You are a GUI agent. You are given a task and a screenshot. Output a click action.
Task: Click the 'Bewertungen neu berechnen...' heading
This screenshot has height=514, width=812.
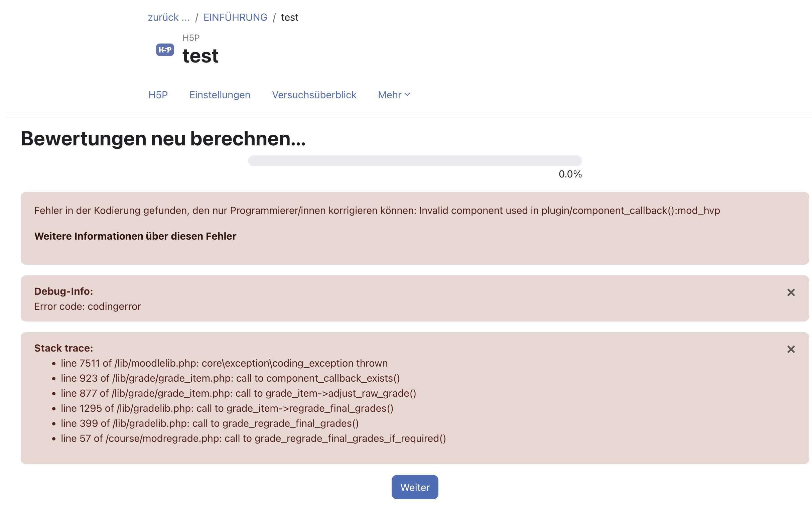pyautogui.click(x=163, y=139)
